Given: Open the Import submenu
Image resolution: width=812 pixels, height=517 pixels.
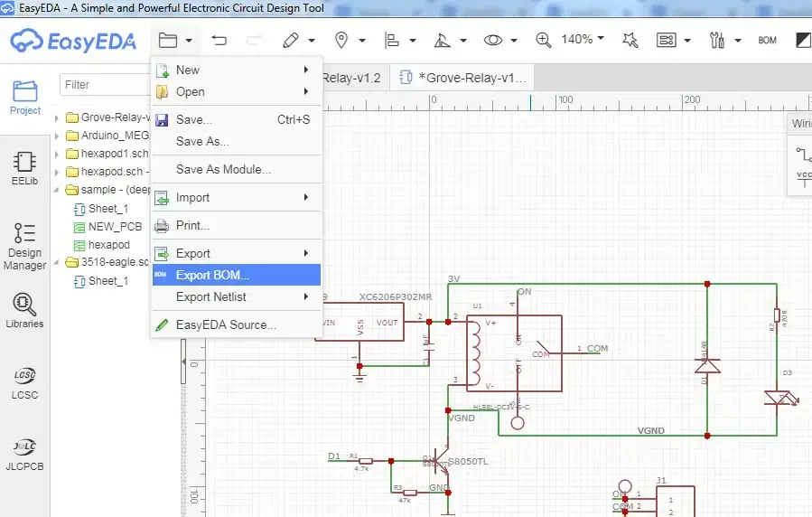Looking at the screenshot, I should coord(237,197).
